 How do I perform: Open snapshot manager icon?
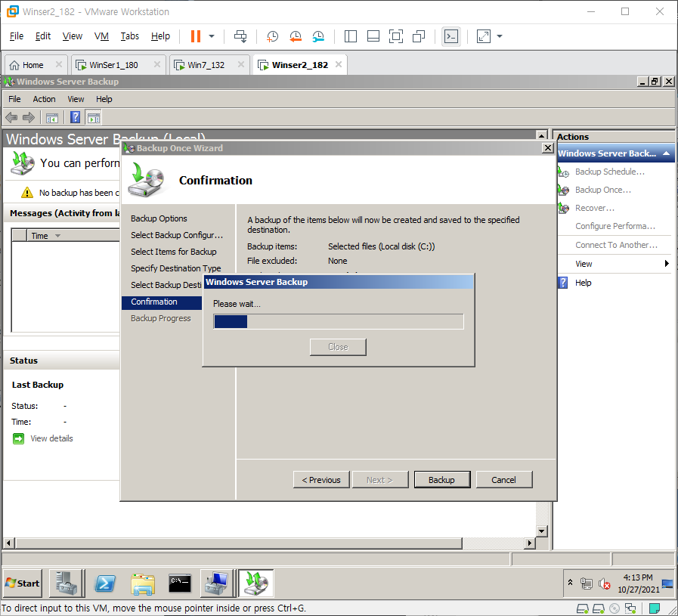(x=318, y=36)
